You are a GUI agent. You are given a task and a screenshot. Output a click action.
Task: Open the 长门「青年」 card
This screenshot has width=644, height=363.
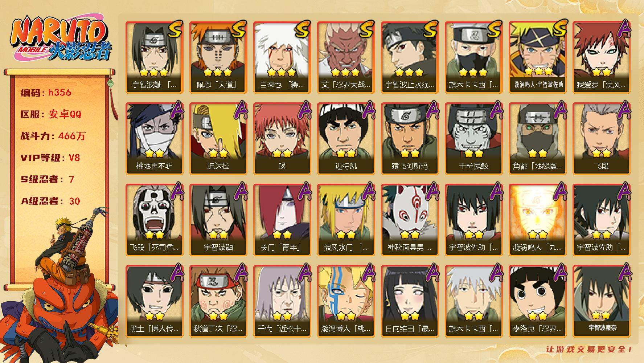282,220
